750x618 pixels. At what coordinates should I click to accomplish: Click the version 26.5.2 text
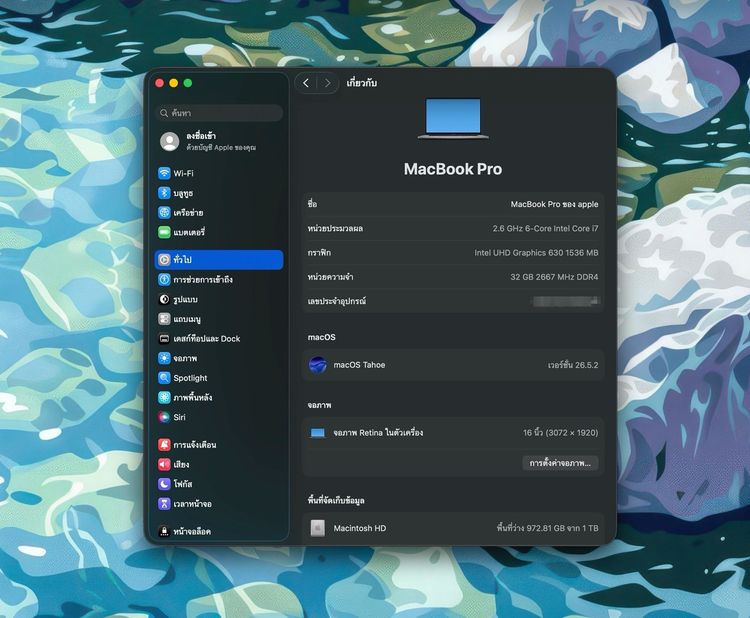tap(573, 365)
